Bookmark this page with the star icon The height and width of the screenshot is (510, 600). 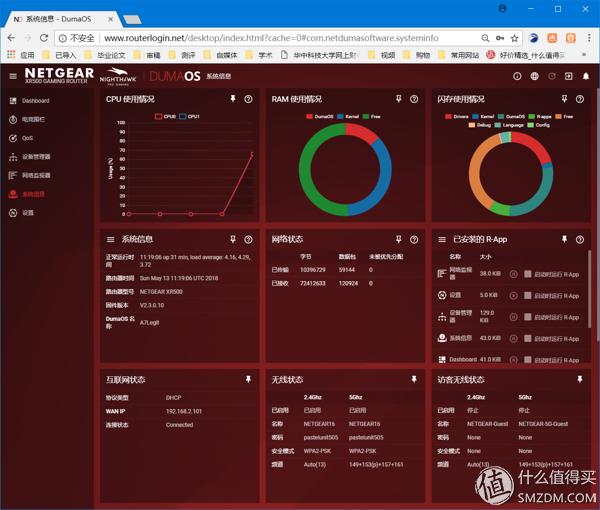(514, 38)
